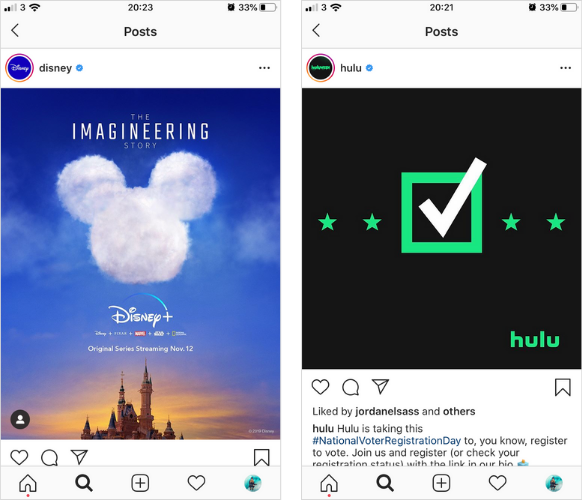The image size is (582, 500).
Task: Open Search tab in right phone
Action: (385, 483)
